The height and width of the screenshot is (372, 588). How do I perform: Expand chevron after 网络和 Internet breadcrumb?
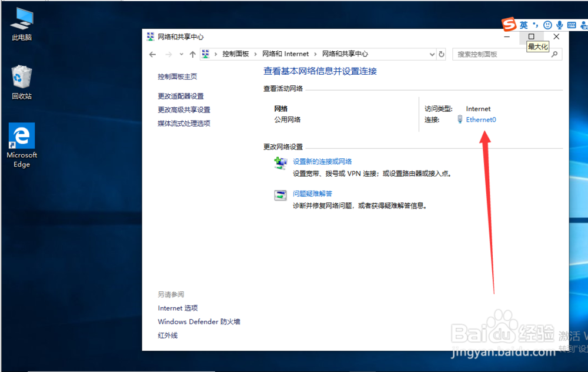click(x=315, y=54)
